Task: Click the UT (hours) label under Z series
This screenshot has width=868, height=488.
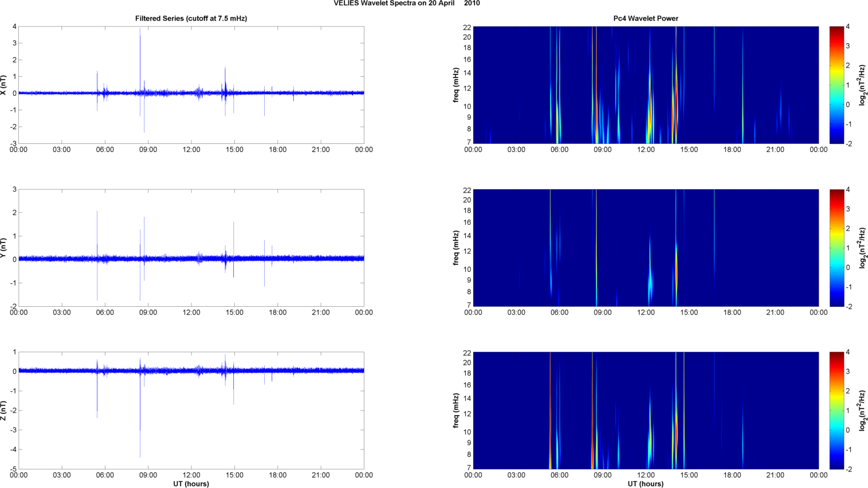Action: point(191,484)
